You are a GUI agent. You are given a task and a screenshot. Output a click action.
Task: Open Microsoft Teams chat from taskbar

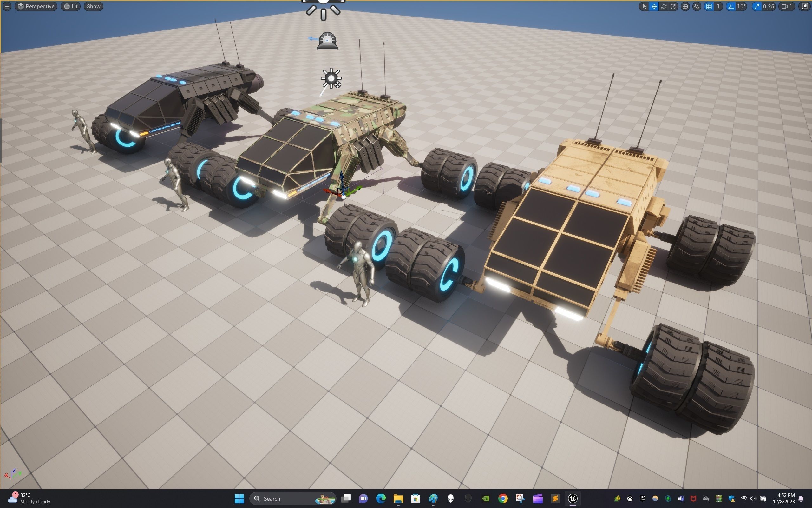pyautogui.click(x=363, y=498)
